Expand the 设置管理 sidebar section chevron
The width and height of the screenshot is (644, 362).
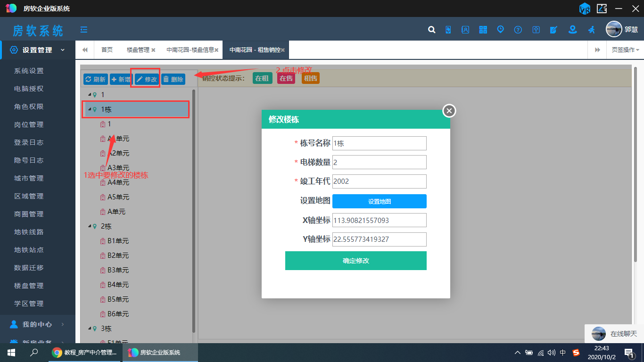pos(63,50)
